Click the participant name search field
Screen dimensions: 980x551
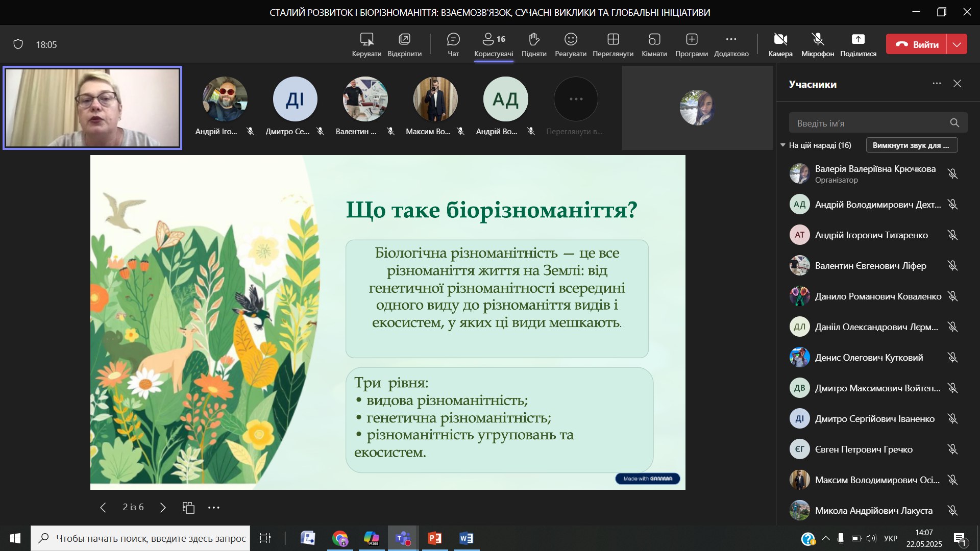[x=870, y=123]
